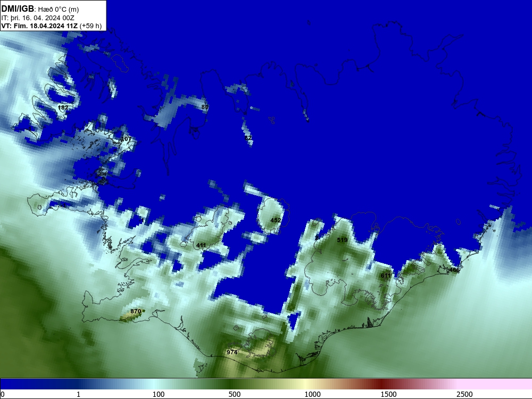Click the legend label 2500
Viewport: 532px width, 399px height.
click(464, 394)
